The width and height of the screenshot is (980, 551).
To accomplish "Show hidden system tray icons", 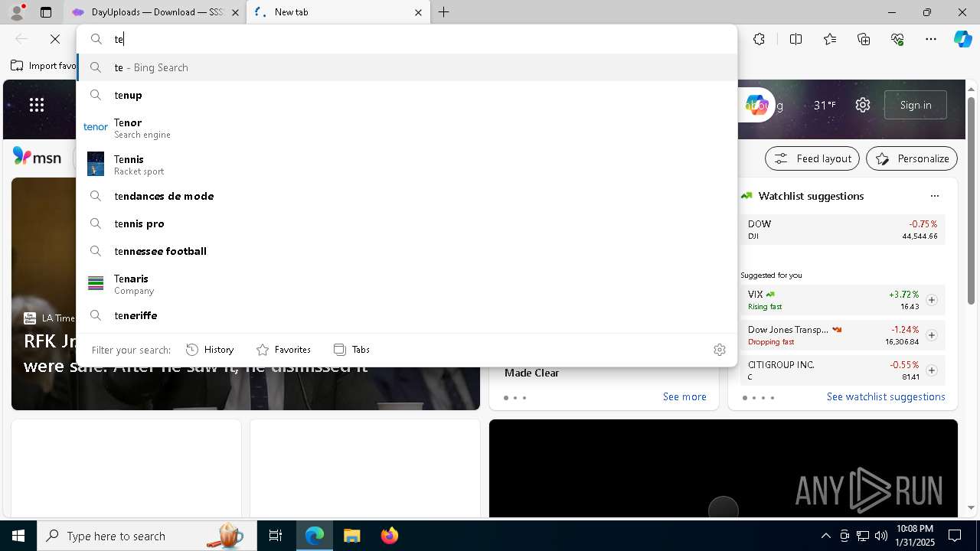I will 825,536.
